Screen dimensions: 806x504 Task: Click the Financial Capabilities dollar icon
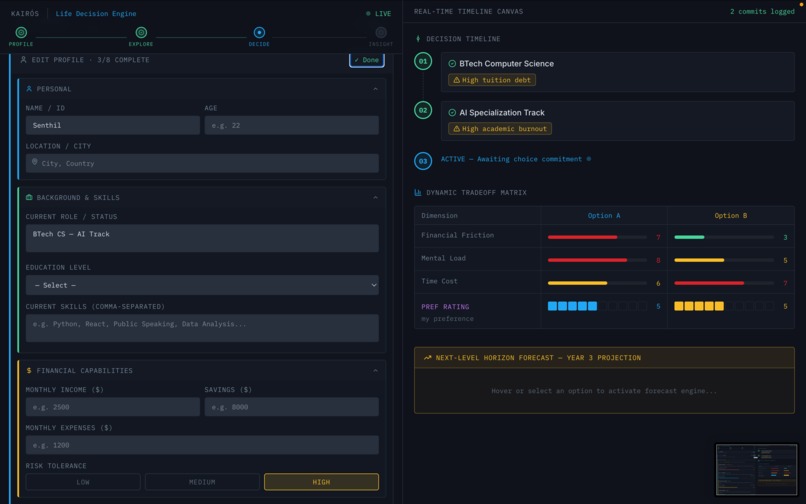coord(29,370)
